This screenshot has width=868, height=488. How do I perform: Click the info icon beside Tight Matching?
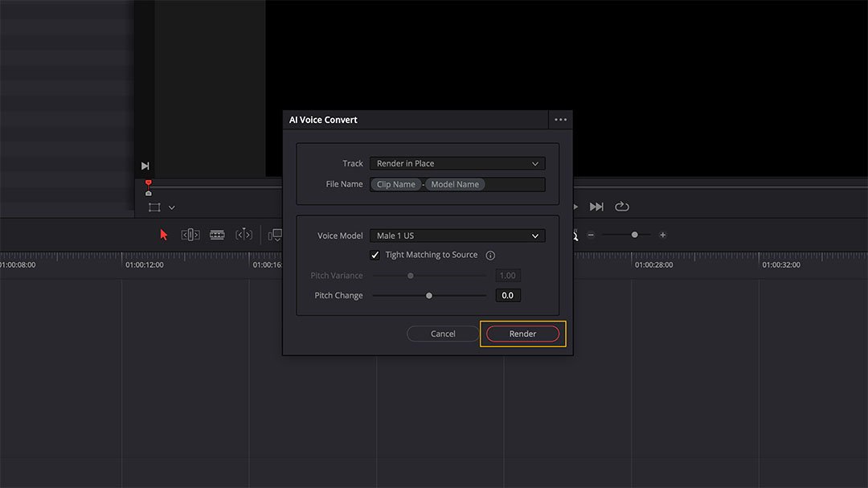pyautogui.click(x=490, y=256)
